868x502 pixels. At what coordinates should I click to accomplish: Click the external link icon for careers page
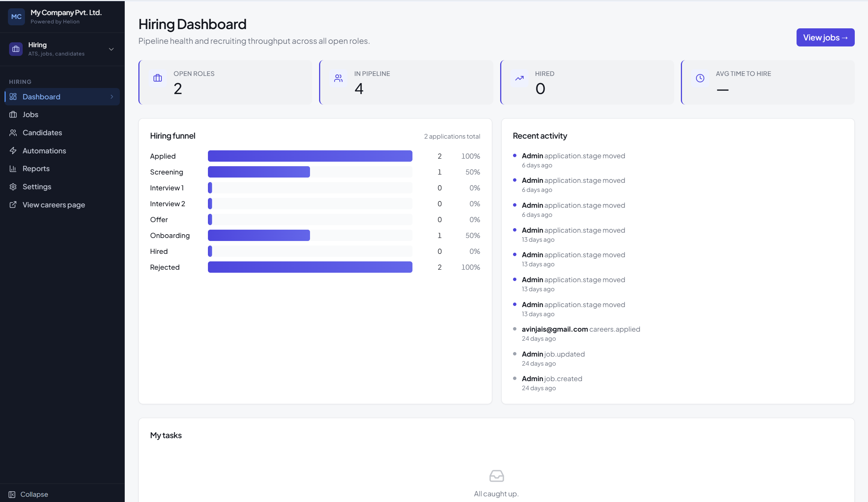(x=13, y=205)
